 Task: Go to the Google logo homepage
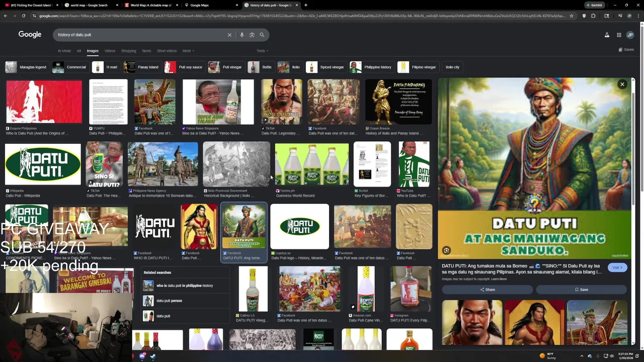point(30,34)
